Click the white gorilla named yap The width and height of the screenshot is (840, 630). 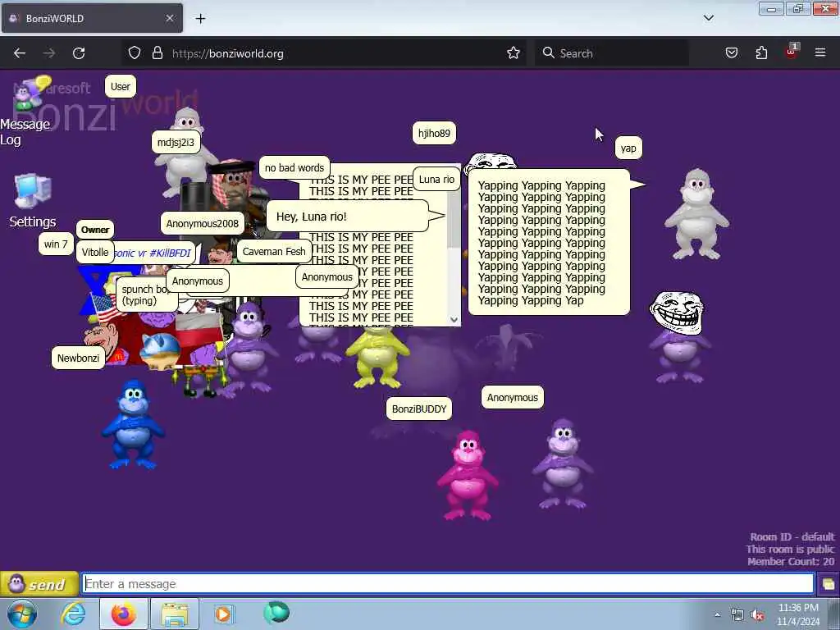tap(696, 214)
